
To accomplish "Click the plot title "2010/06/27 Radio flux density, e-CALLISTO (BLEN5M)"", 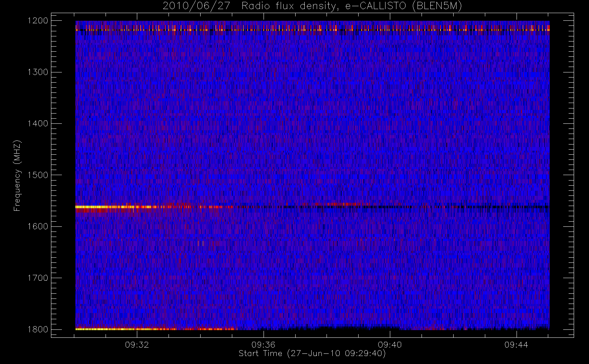I will pyautogui.click(x=312, y=6).
